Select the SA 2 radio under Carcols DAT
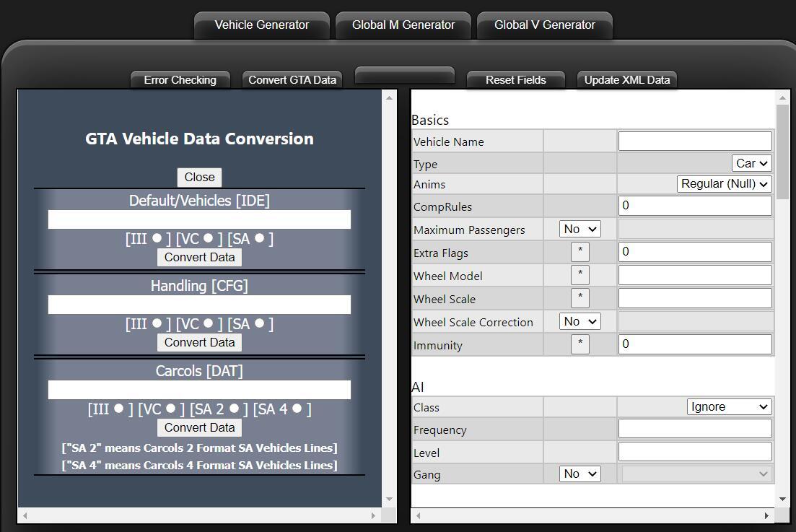 coord(234,408)
